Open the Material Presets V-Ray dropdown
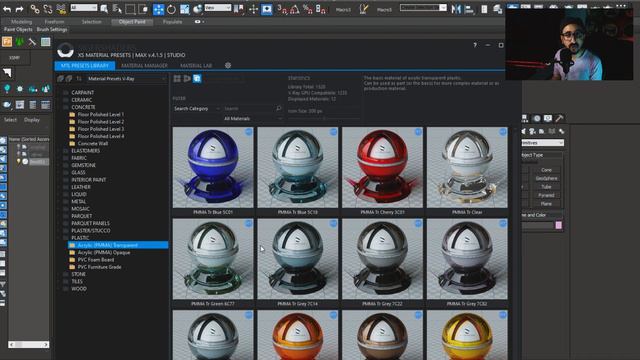Image resolution: width=640 pixels, height=360 pixels. click(x=127, y=78)
